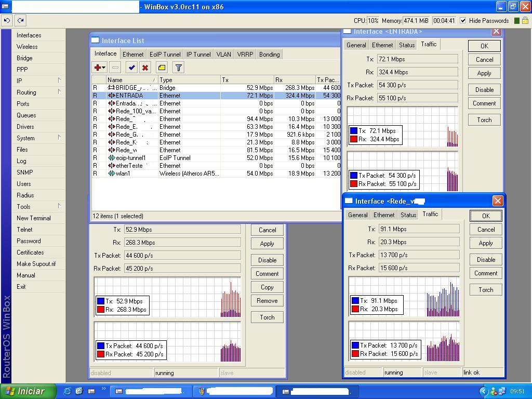532x399 pixels.
Task: Click the WinBox window menu icon in title bar
Action: tap(5, 6)
